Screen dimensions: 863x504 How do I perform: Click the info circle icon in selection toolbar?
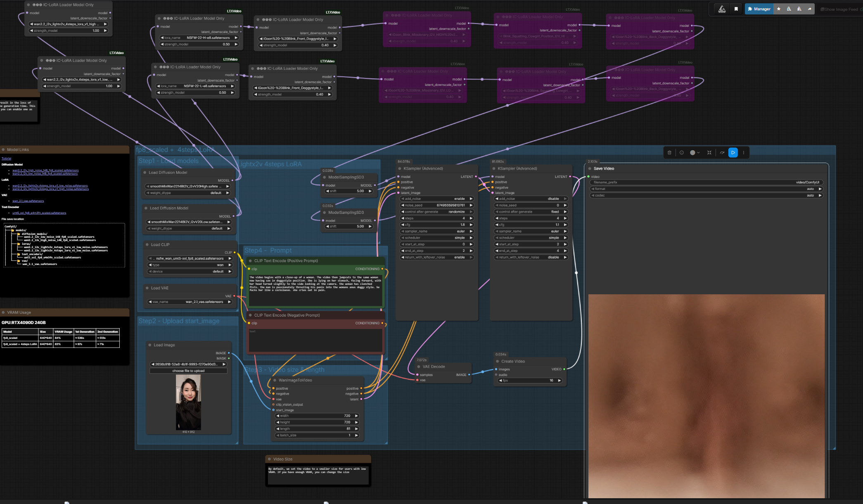pyautogui.click(x=681, y=153)
